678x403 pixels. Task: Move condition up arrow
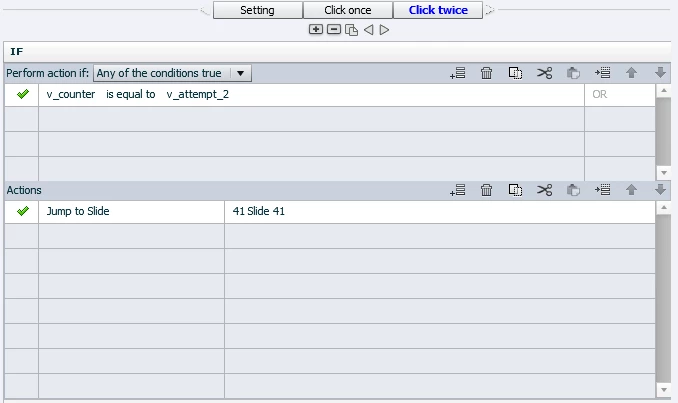[x=631, y=73]
